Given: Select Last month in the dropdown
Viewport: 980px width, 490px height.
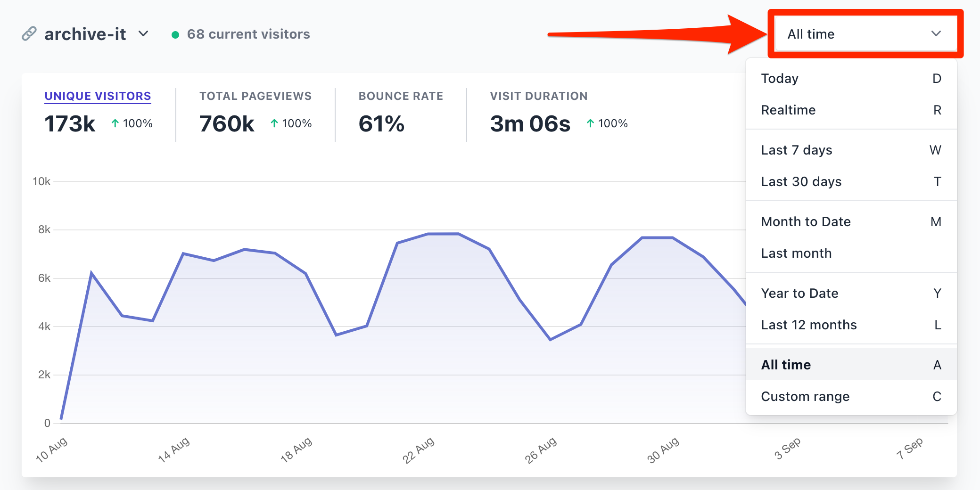Looking at the screenshot, I should pyautogui.click(x=850, y=253).
